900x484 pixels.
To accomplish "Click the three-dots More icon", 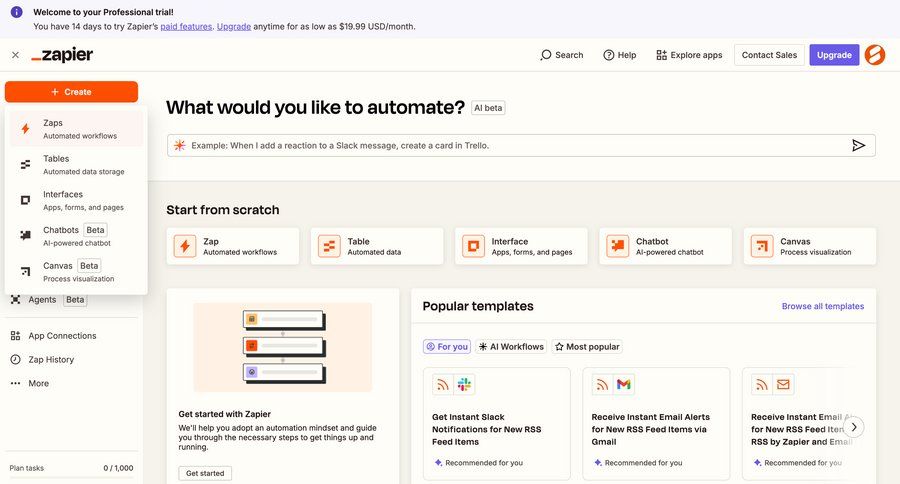I will [15, 384].
